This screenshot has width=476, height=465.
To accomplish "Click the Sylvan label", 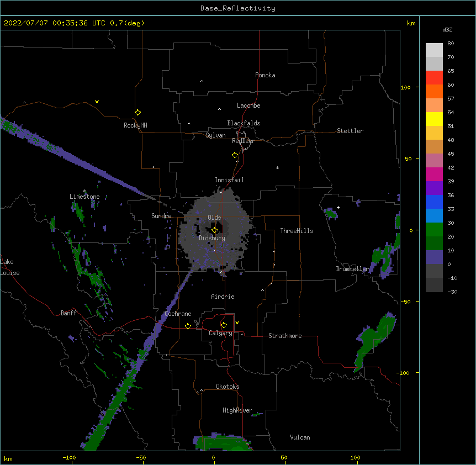I will (x=215, y=135).
